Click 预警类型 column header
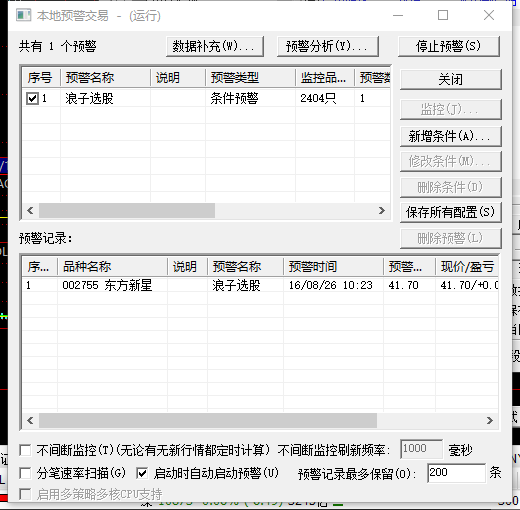The image size is (520, 510). point(250,78)
